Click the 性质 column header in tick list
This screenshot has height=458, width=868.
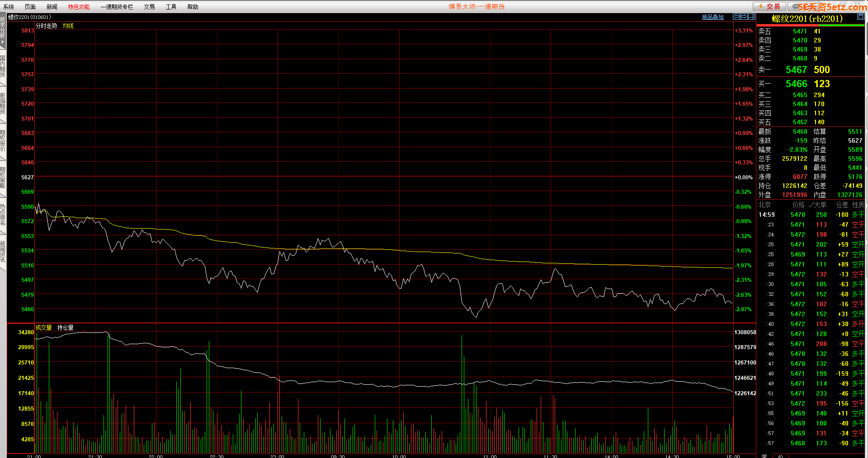click(858, 205)
